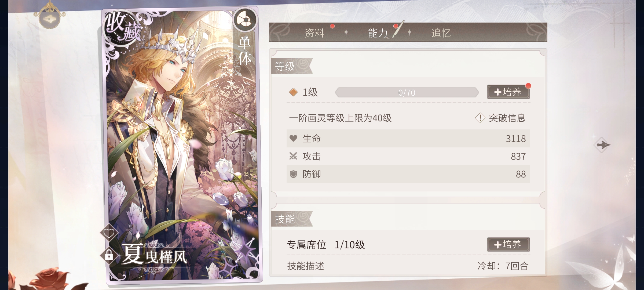Select the 能力 tab
Image resolution: width=644 pixels, height=290 pixels.
pos(378,33)
